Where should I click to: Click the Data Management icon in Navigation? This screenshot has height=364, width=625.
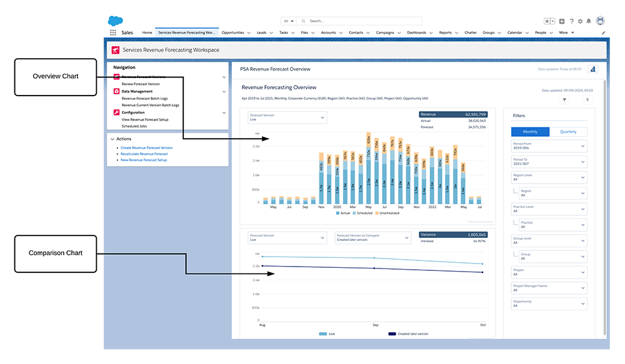(116, 91)
